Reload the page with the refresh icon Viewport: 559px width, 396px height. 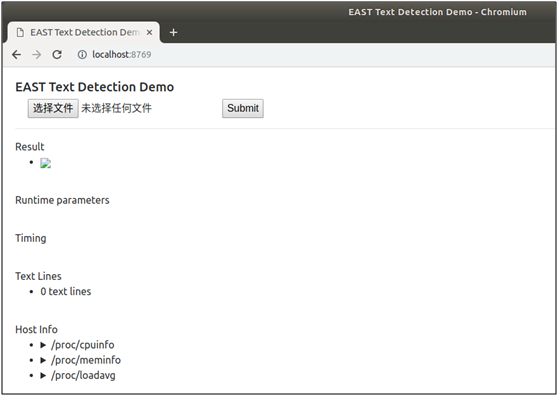(57, 55)
